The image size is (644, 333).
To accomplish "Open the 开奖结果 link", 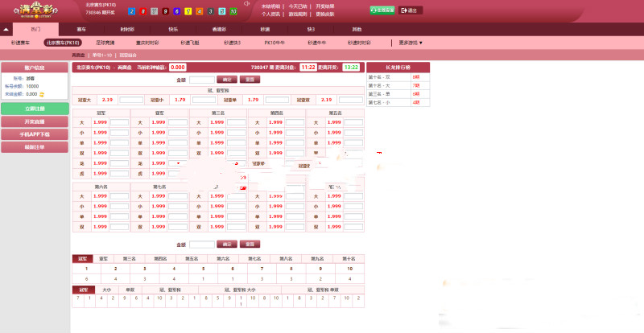I will pos(325,6).
